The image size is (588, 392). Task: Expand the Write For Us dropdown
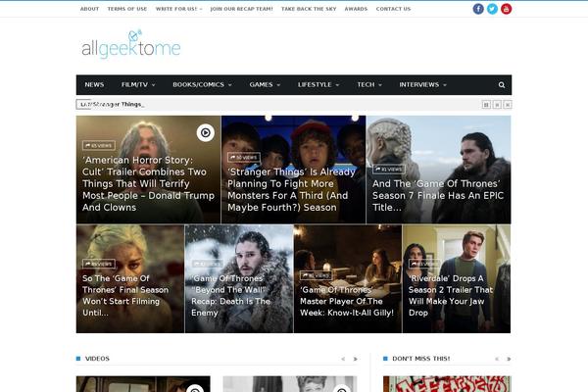(x=178, y=9)
